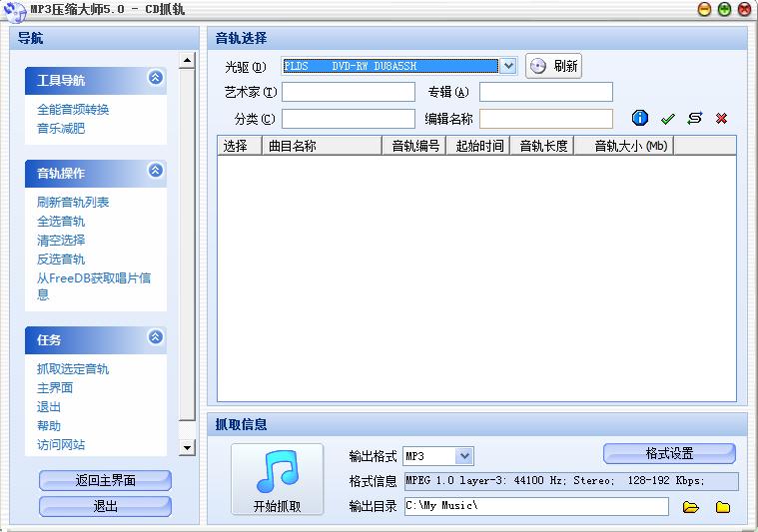Click the 返回主界面 button

click(106, 481)
